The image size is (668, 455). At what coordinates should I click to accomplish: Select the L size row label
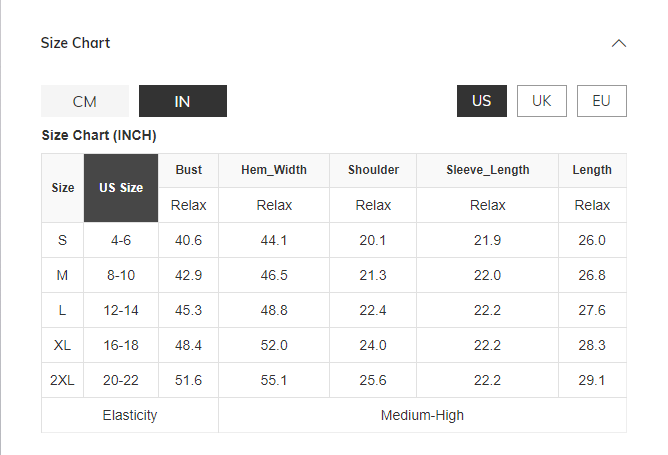pyautogui.click(x=63, y=310)
